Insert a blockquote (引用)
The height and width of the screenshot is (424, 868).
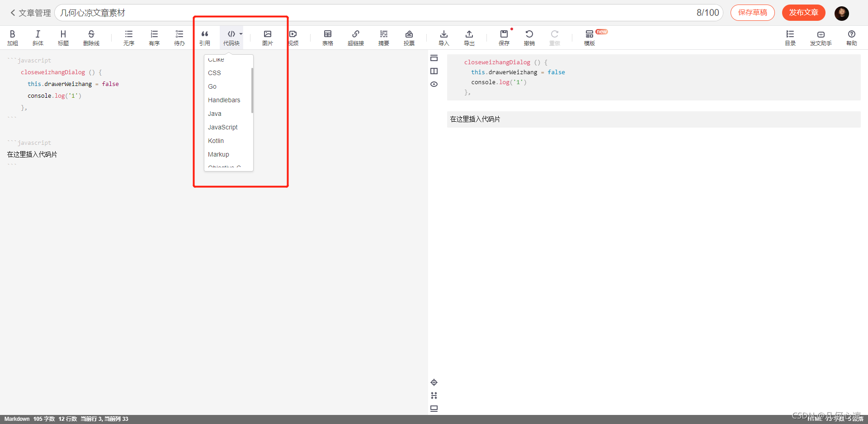click(205, 38)
